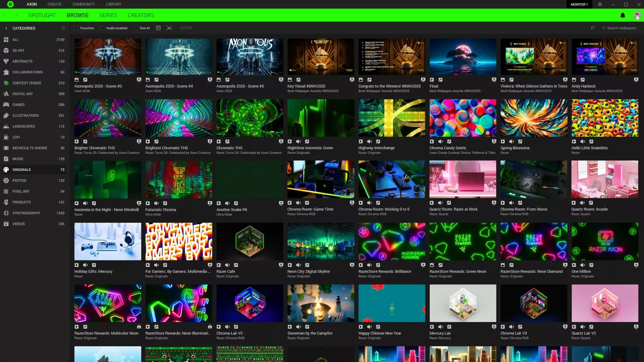Screen dimensions: 644x362
Task: Click image type icon under Key Visual #BWA2025
Action: pyautogui.click(x=290, y=80)
